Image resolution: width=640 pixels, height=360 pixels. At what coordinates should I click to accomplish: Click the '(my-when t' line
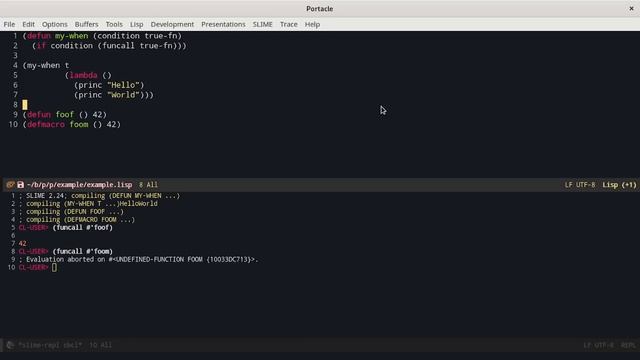(46, 65)
